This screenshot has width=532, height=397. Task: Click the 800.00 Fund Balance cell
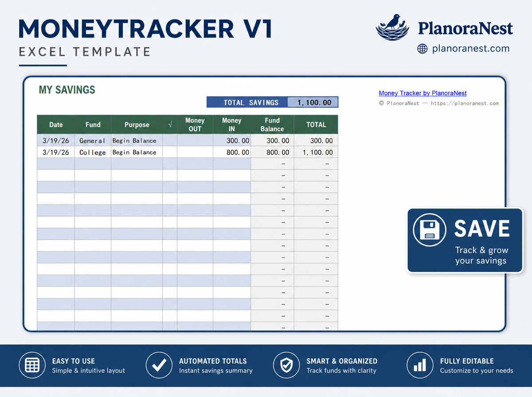click(272, 152)
